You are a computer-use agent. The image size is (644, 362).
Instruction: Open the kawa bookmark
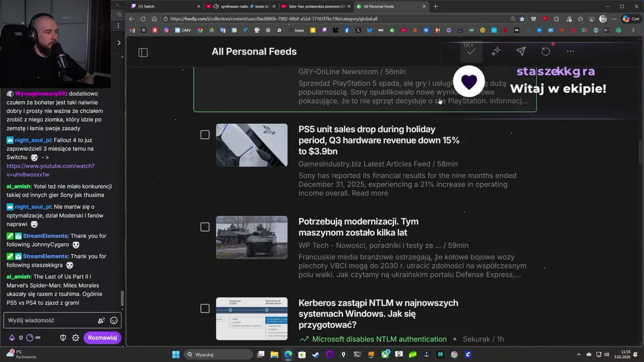click(x=296, y=30)
